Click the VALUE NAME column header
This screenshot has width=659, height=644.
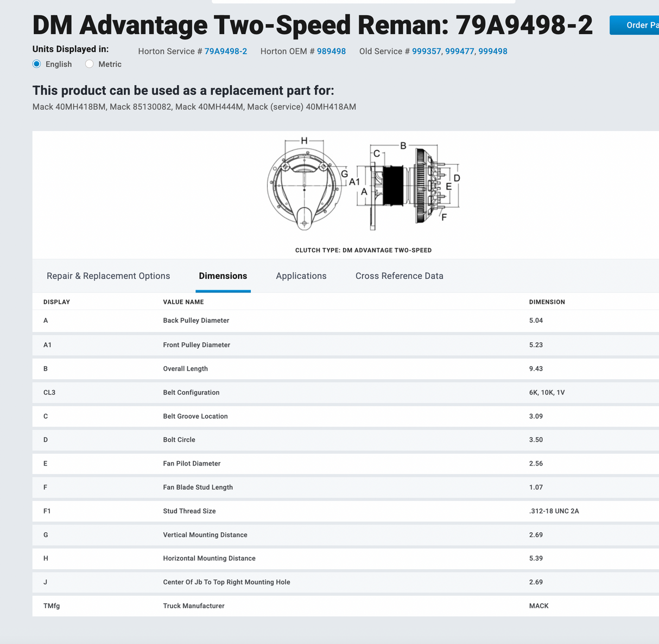point(183,302)
